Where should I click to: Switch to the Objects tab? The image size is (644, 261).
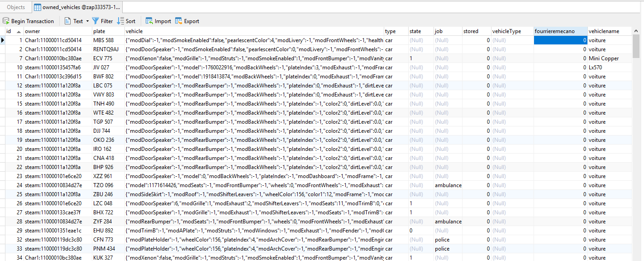16,7
